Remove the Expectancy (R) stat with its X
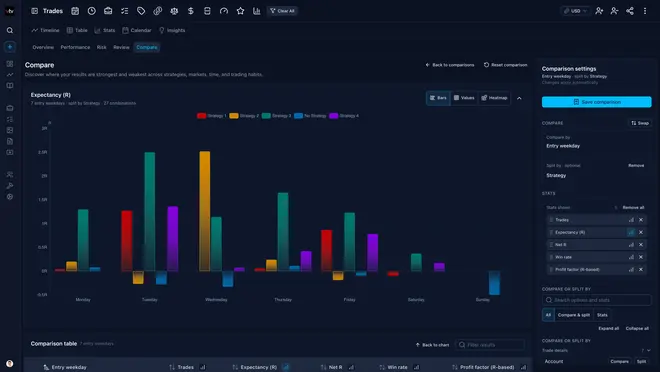 (x=641, y=232)
